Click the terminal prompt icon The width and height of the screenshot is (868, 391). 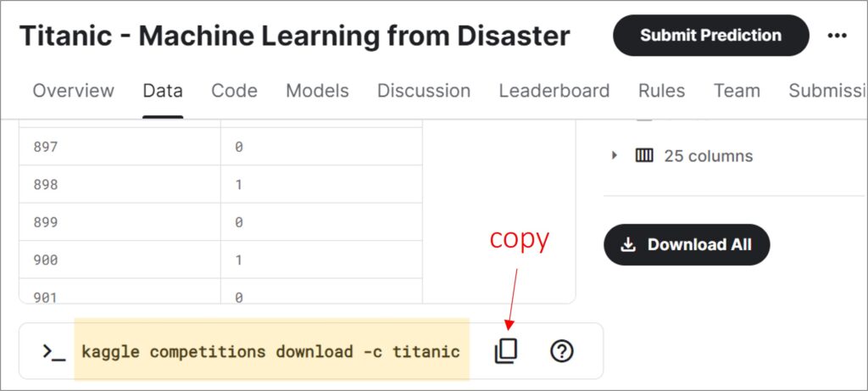tap(53, 351)
